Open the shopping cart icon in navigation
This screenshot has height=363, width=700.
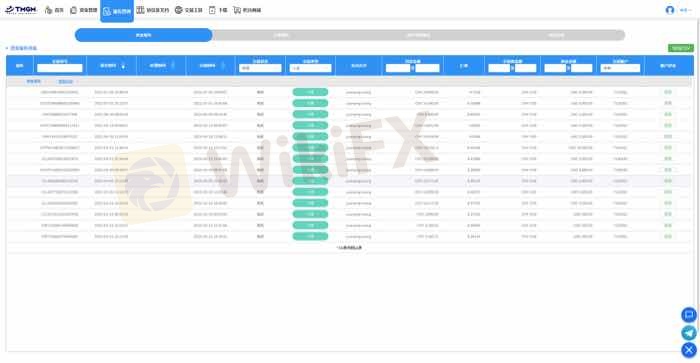coord(237,10)
